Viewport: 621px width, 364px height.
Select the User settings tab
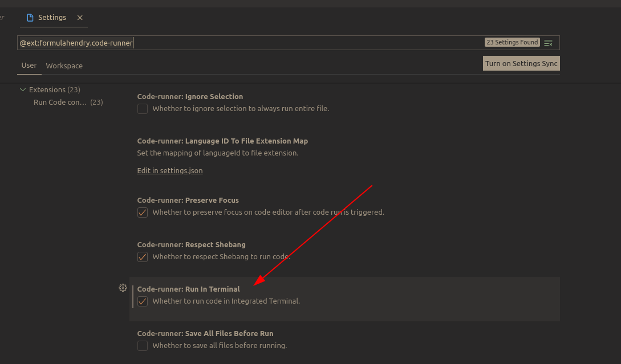29,66
